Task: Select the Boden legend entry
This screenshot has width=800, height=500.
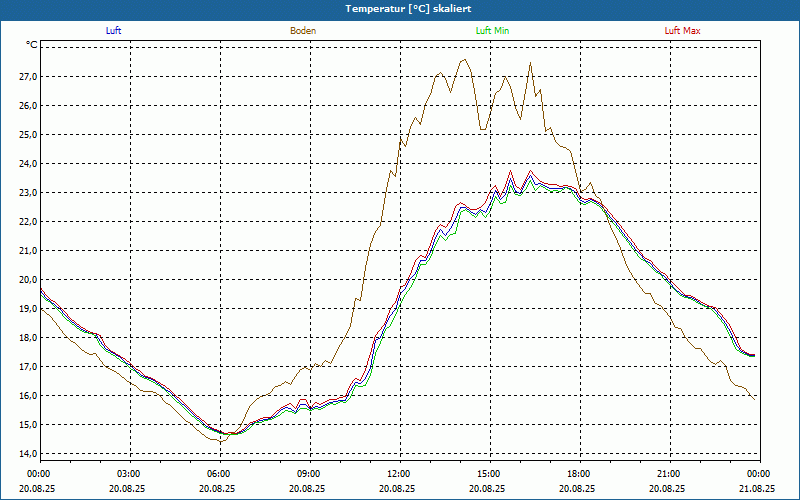Action: pyautogui.click(x=303, y=31)
